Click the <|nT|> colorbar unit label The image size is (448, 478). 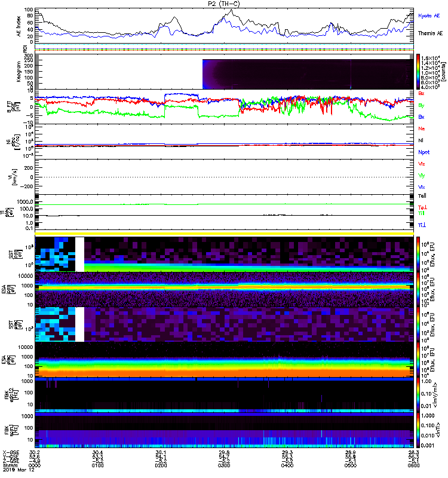[438, 430]
